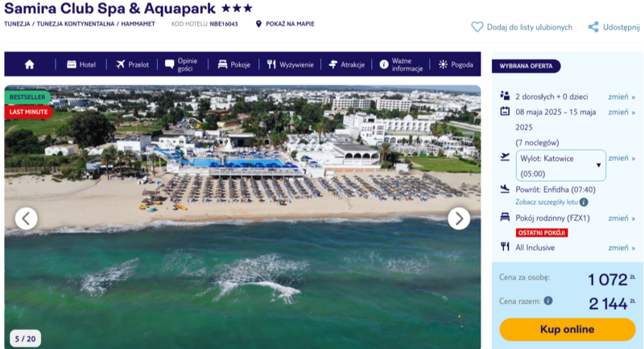Click the info icon next to Cena razem
The image size is (644, 349).
(x=548, y=301)
